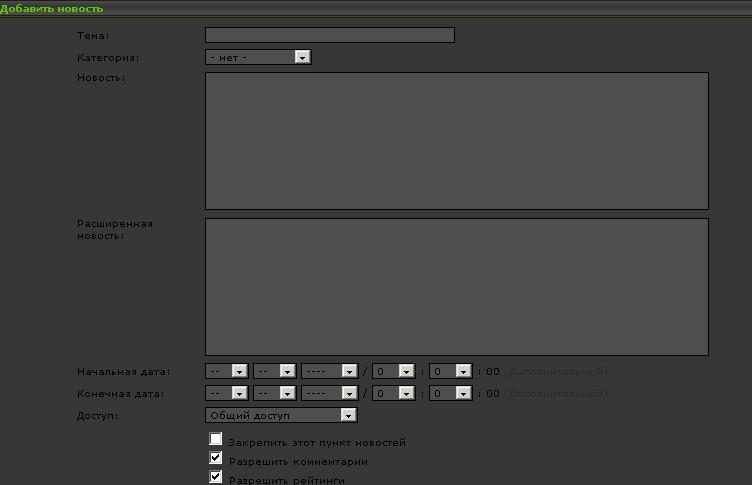Image resolution: width=752 pixels, height=485 pixels.
Task: Open the Категория dropdown
Action: pos(258,57)
